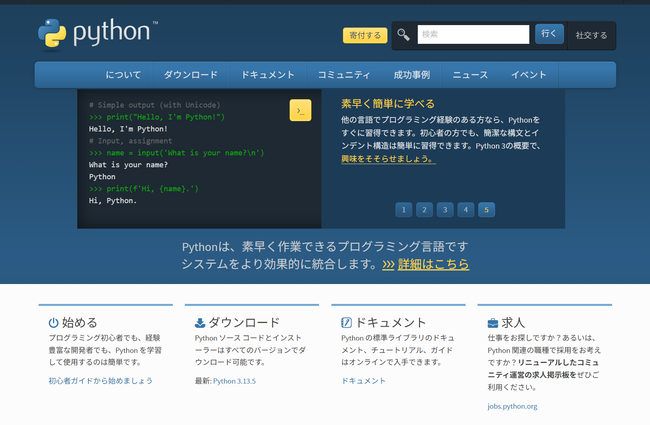Open the Python 3.13.5 latest download link

234,381
